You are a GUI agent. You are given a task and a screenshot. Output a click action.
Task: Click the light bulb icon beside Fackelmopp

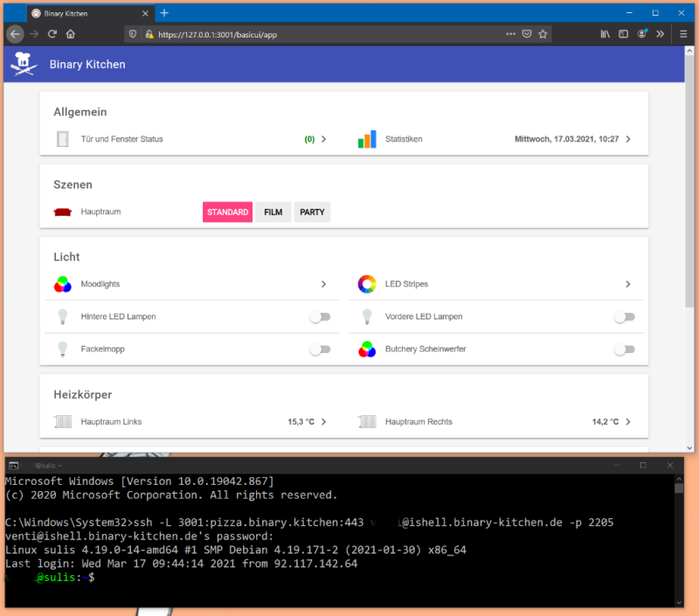(62, 349)
